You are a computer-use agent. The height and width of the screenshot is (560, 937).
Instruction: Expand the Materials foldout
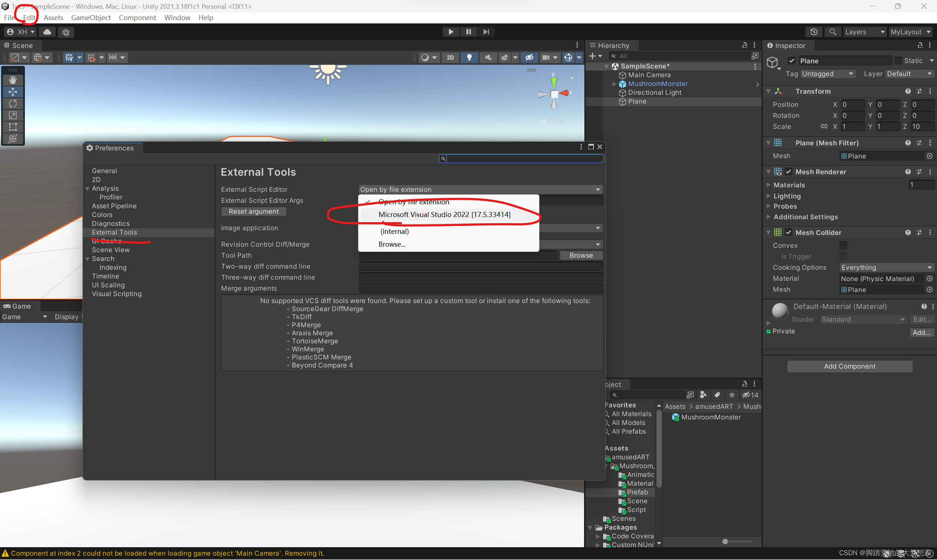pos(768,185)
